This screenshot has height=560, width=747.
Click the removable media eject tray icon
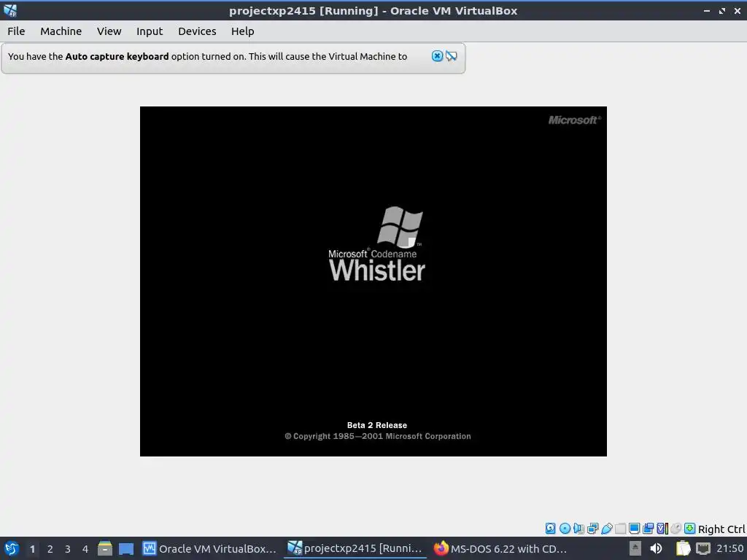[x=635, y=548]
